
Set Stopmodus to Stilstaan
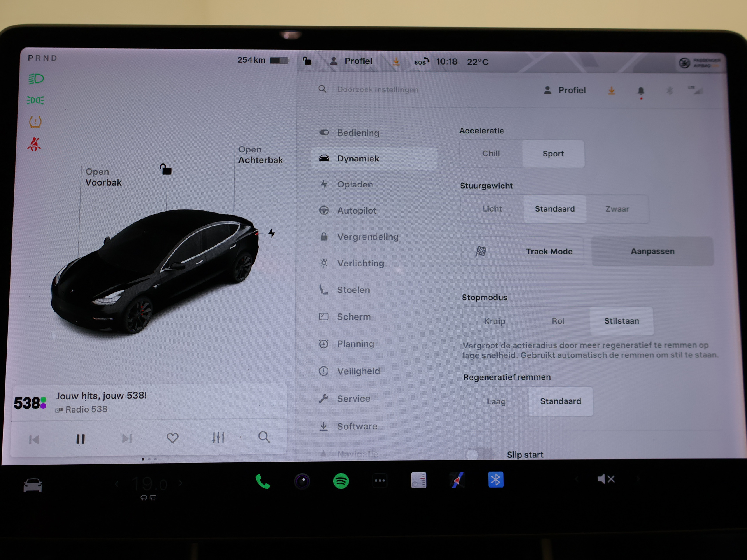621,321
